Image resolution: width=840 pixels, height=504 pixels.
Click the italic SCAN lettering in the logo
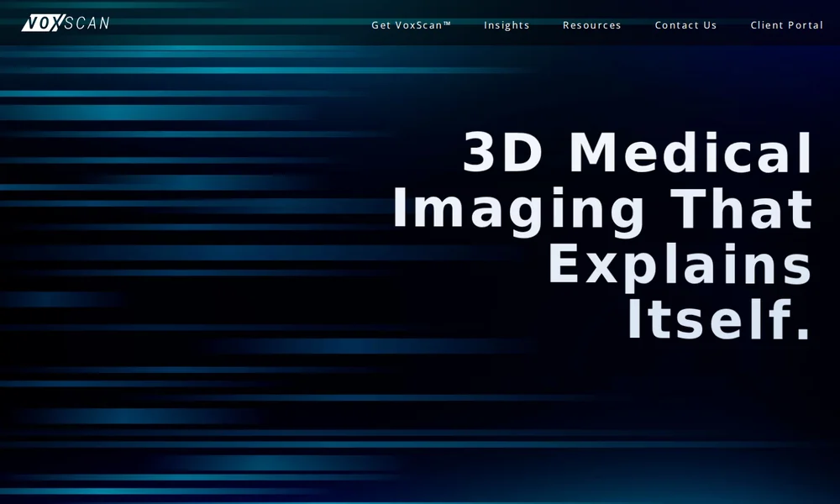87,23
